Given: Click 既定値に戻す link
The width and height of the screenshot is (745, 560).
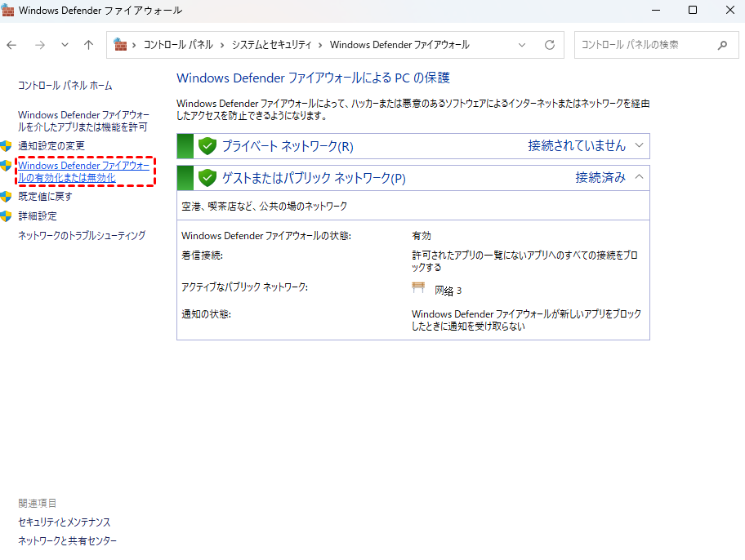Looking at the screenshot, I should point(46,196).
